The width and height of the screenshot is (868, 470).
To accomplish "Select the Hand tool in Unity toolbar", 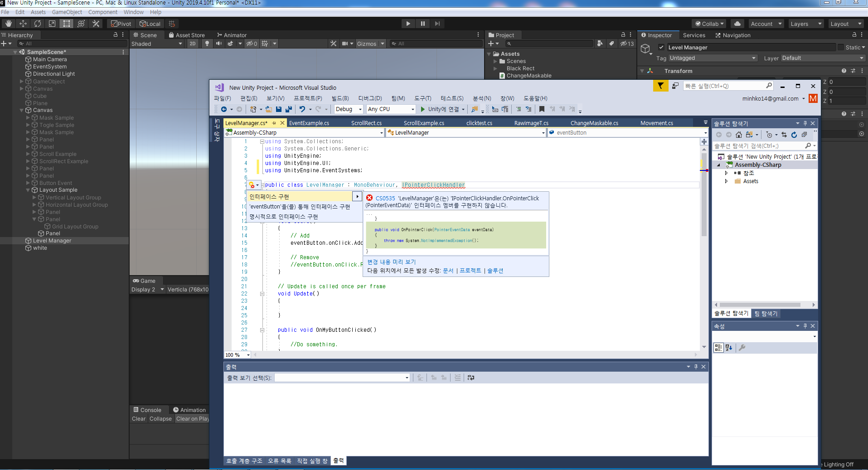I will [x=9, y=24].
